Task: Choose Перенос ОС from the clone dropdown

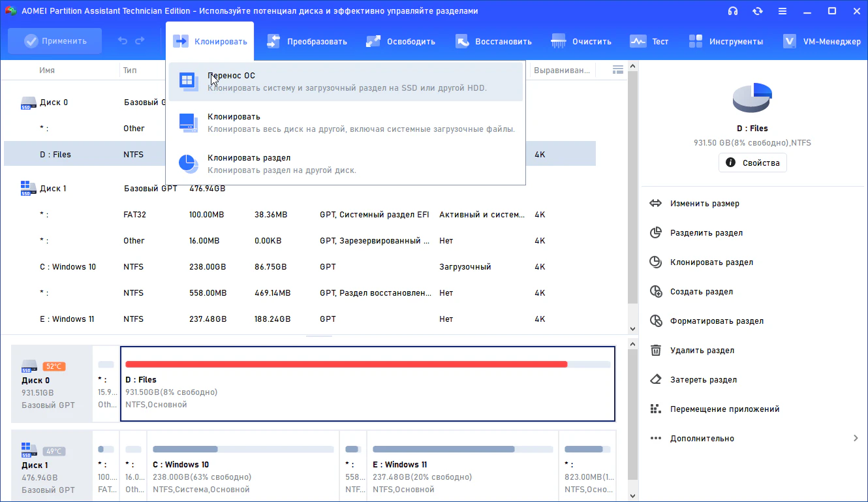Action: (x=346, y=82)
